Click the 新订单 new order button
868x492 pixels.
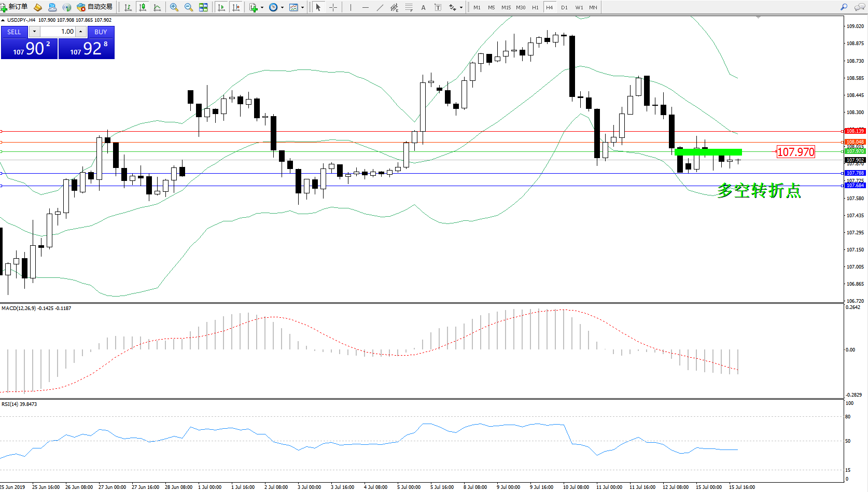15,7
